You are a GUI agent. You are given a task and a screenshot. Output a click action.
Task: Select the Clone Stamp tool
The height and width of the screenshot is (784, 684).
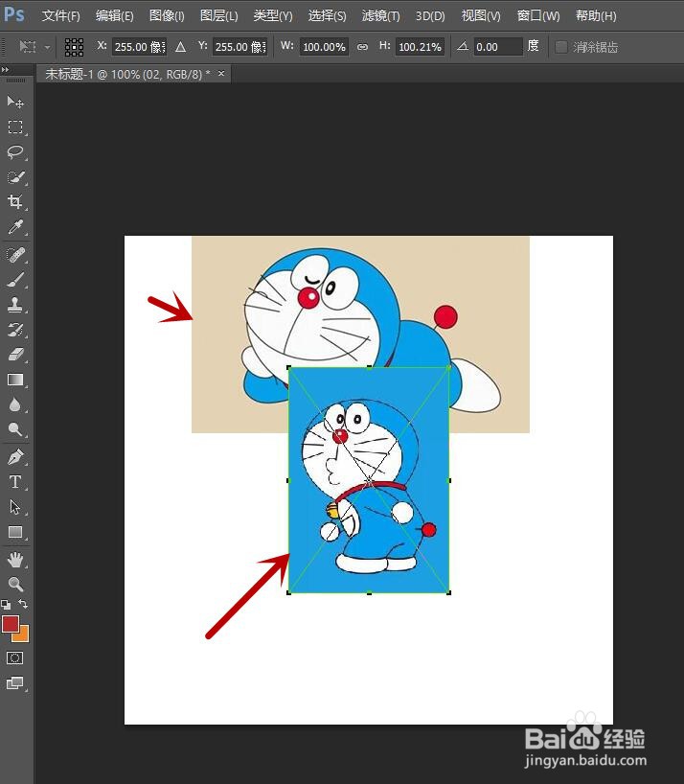pos(15,305)
